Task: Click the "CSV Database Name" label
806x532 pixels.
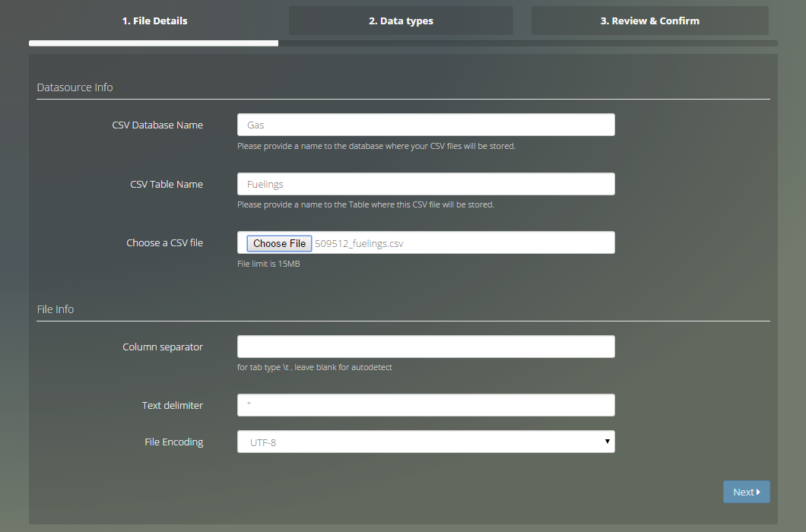Action: (x=157, y=125)
